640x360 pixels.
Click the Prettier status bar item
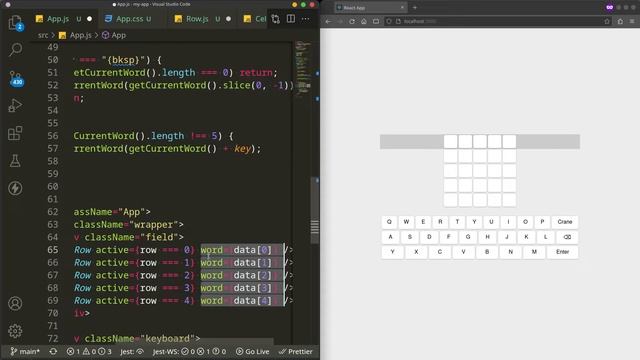[x=296, y=351]
